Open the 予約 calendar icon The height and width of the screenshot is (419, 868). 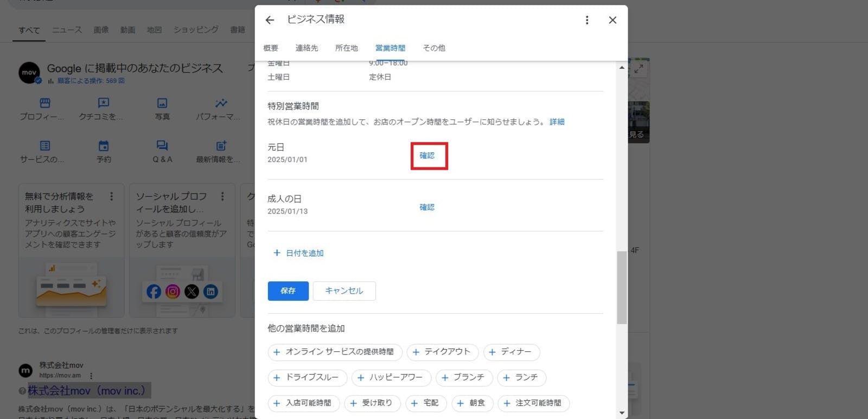tap(104, 146)
